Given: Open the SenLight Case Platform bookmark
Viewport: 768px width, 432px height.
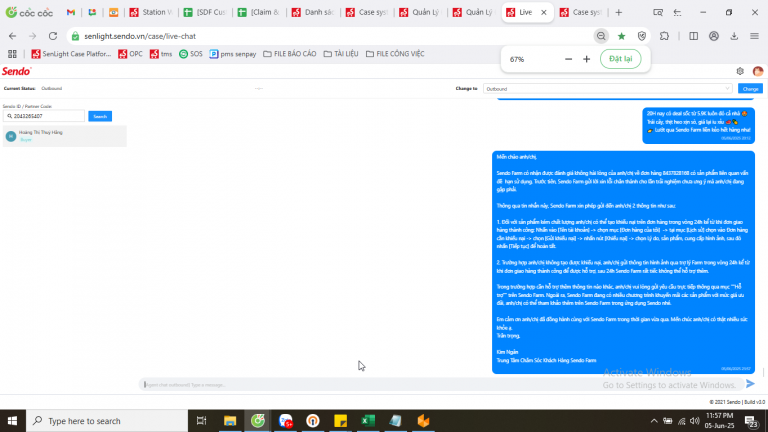Looking at the screenshot, I should click(x=71, y=54).
